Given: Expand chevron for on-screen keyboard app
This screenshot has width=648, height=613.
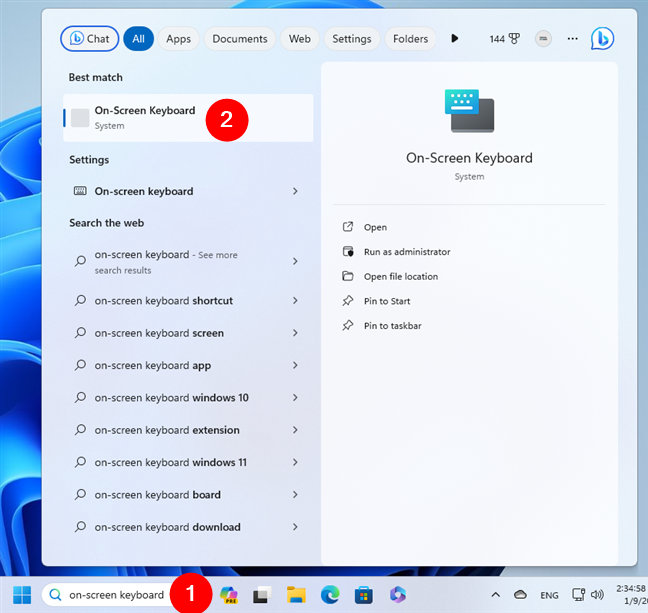Looking at the screenshot, I should coord(295,365).
